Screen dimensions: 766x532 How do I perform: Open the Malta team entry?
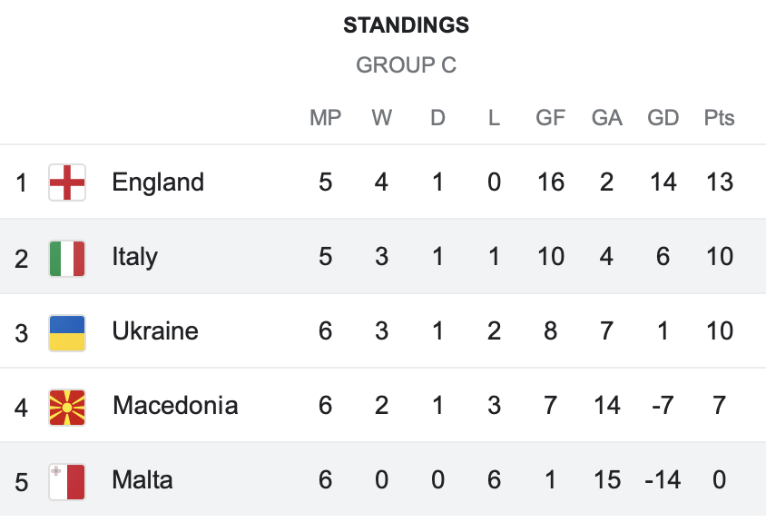tap(142, 480)
